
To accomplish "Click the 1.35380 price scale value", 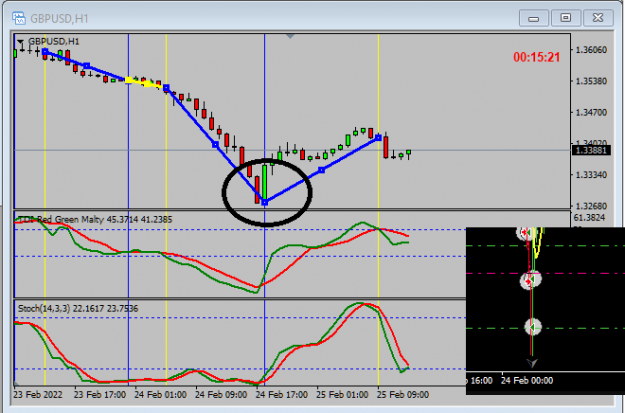I will pos(592,81).
